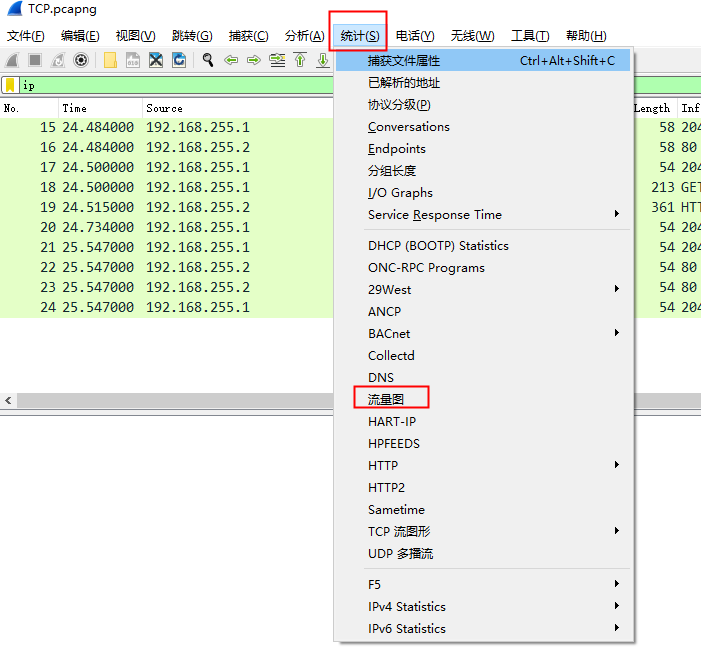The width and height of the screenshot is (701, 663).
Task: Sort by the Time column header
Action: click(100, 108)
